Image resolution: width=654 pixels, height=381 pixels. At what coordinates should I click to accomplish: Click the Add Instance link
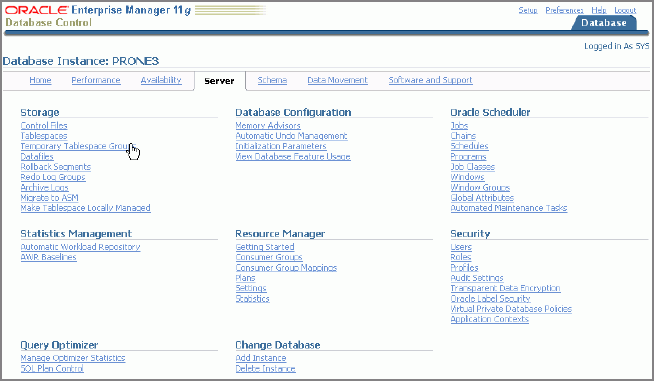[261, 358]
